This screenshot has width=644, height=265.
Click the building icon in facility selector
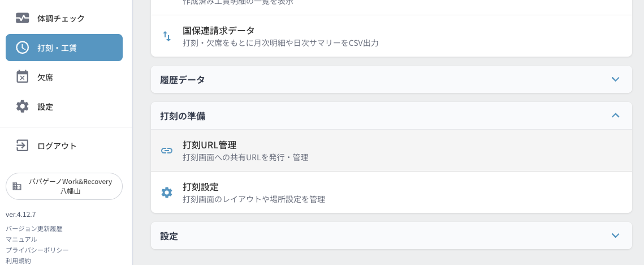pos(17,186)
